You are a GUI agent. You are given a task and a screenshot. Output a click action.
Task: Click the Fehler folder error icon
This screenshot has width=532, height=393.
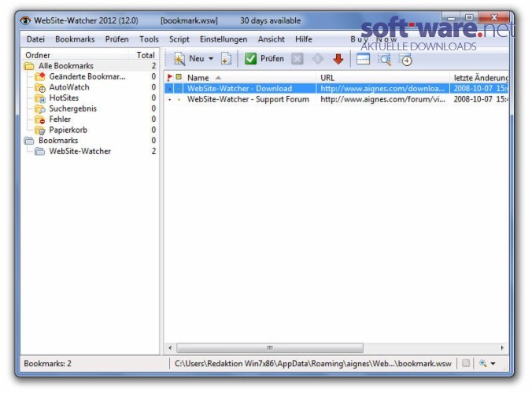(40, 119)
